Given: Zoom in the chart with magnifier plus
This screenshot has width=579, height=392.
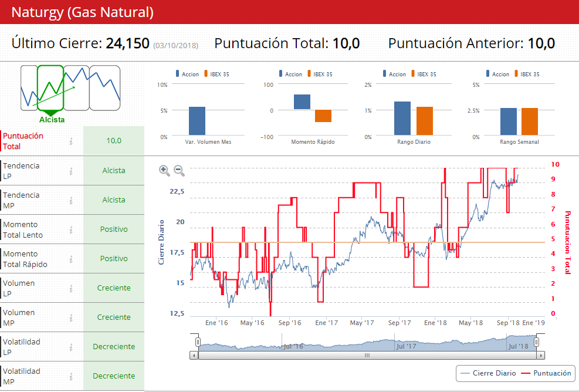Looking at the screenshot, I should [x=164, y=170].
